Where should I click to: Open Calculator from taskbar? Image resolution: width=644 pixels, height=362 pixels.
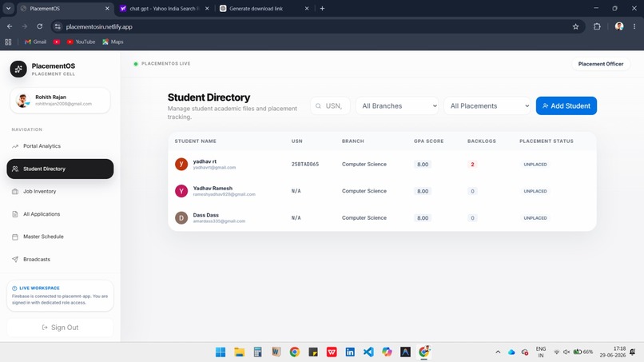click(x=257, y=352)
